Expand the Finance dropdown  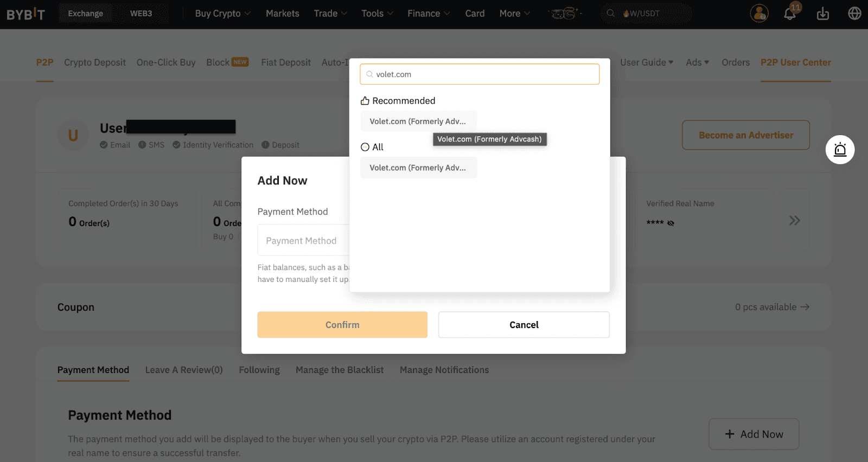click(429, 14)
